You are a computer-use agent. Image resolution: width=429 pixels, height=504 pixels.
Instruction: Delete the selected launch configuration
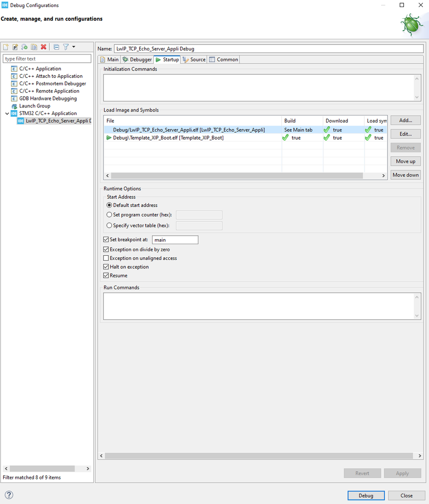pos(44,47)
